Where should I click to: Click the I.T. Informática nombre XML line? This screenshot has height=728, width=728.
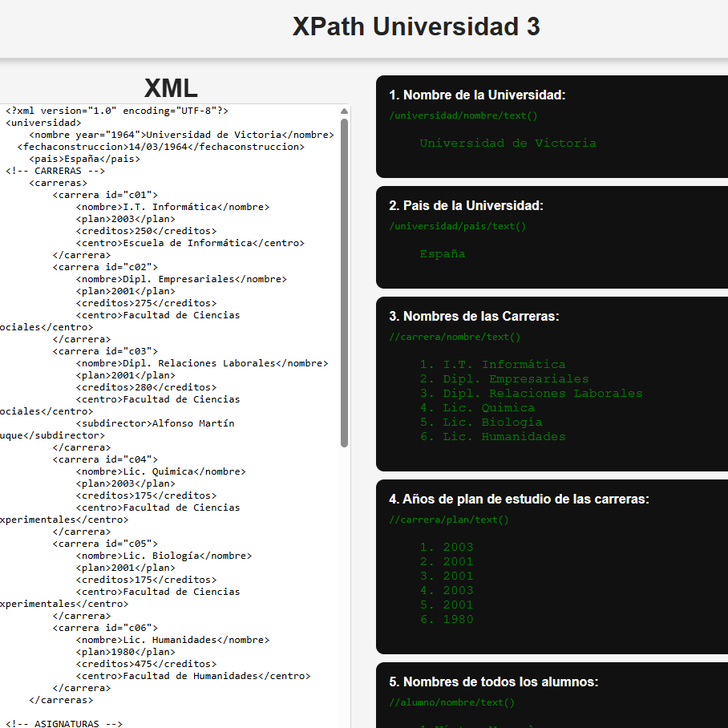(172, 207)
